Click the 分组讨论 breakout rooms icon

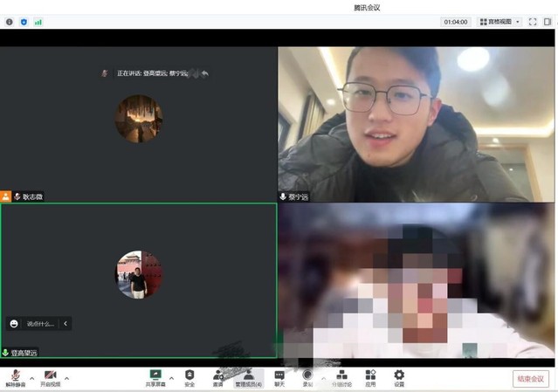[341, 375]
